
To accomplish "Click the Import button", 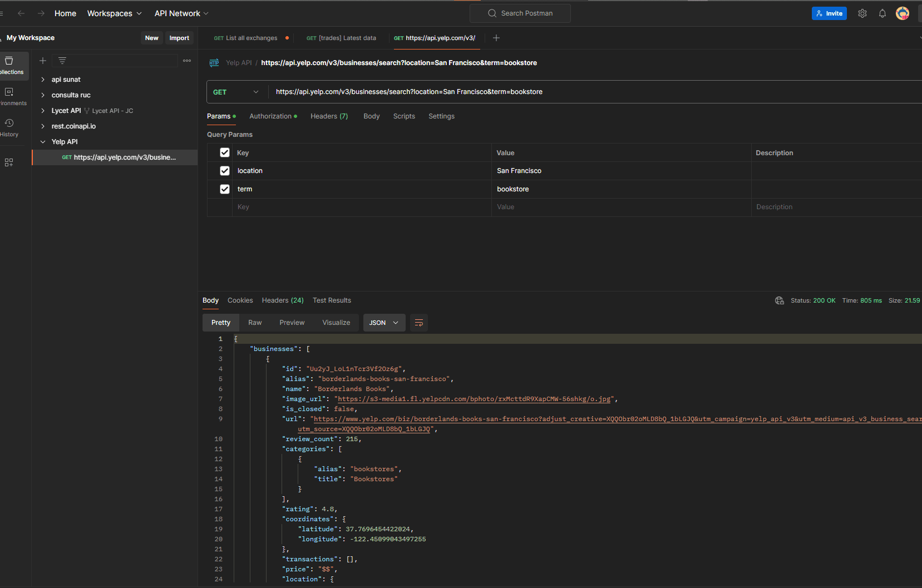I will 179,38.
